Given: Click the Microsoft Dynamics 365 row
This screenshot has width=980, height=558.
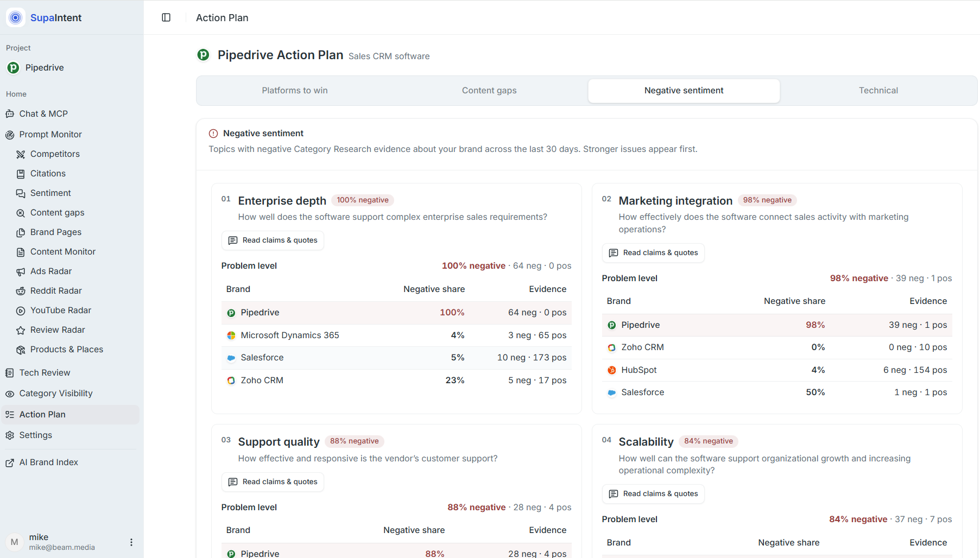Looking at the screenshot, I should 396,335.
